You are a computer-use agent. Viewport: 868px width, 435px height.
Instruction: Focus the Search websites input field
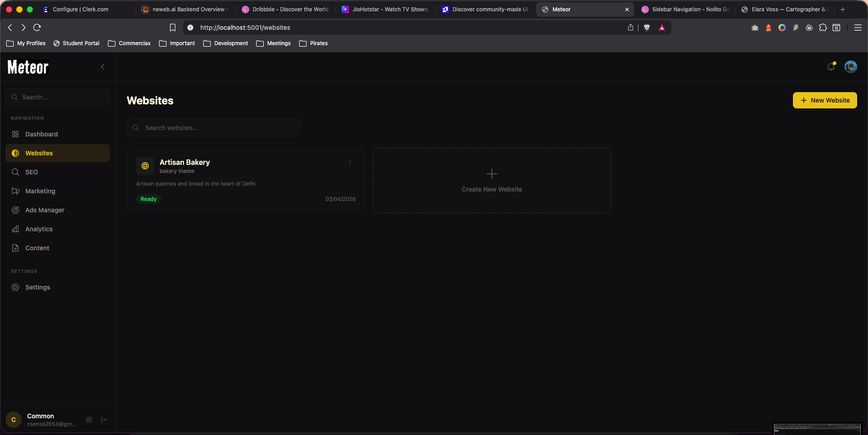coord(217,128)
